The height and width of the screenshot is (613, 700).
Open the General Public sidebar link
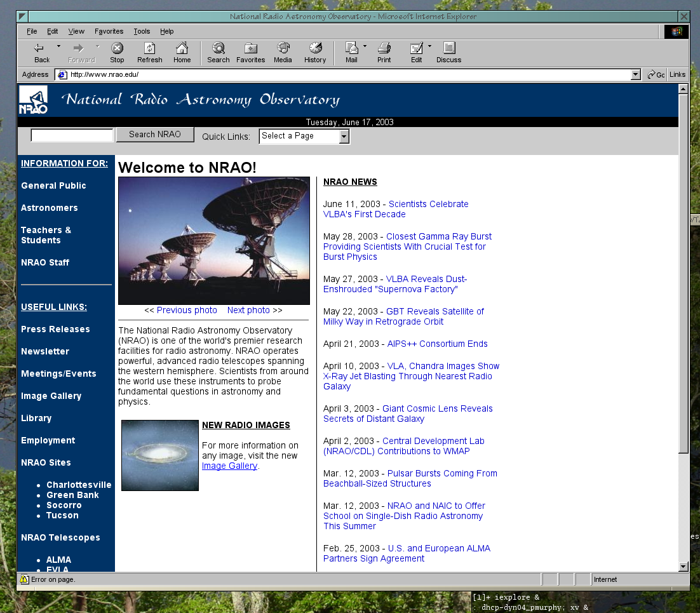tap(53, 185)
